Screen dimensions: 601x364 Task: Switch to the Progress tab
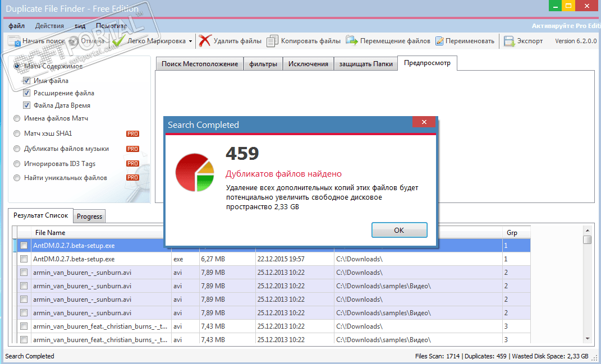89,216
